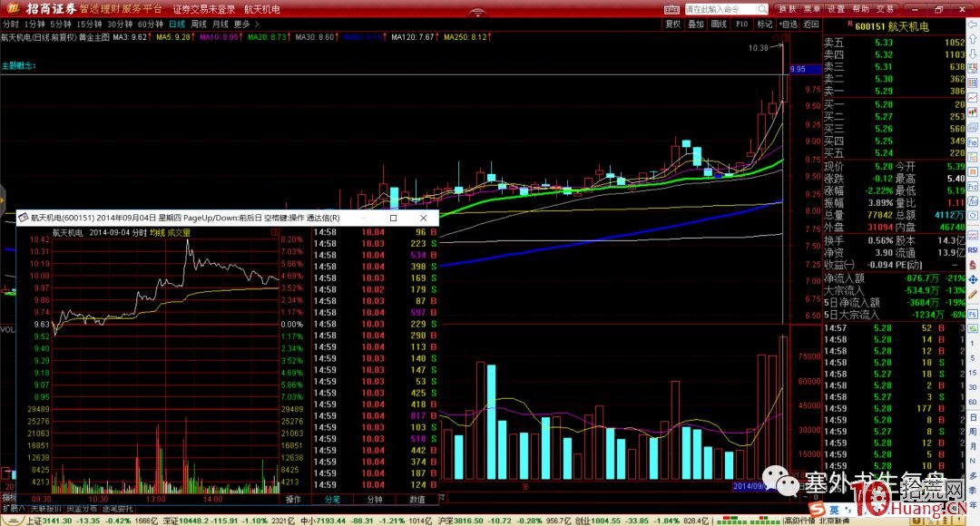980x526 pixels.
Task: Click the 卖五 5.33 ask row
Action: 895,43
